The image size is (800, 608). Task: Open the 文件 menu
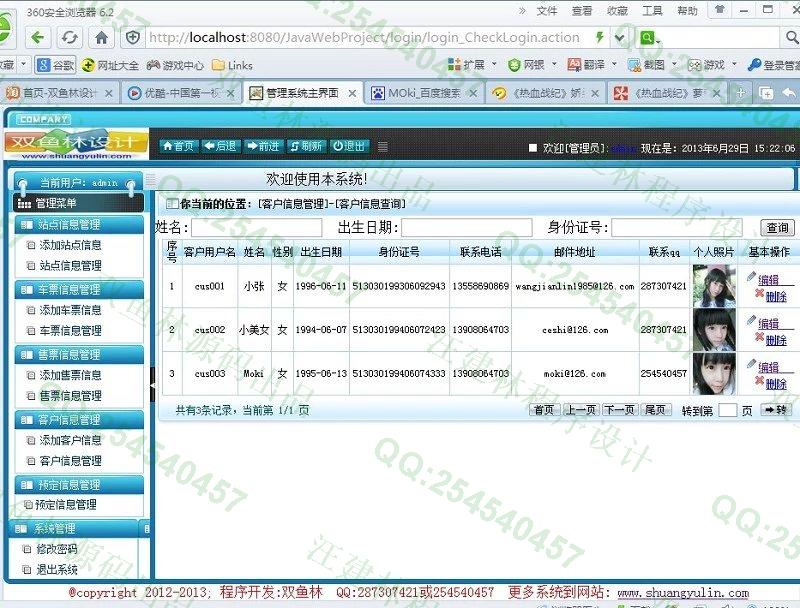[547, 11]
